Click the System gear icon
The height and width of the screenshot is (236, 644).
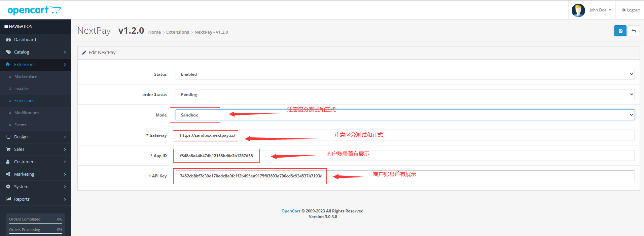click(8, 187)
